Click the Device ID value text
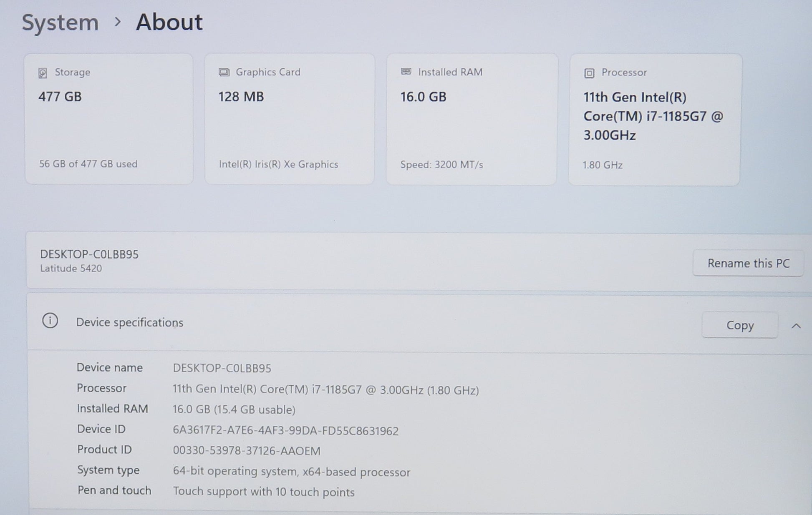This screenshot has height=515, width=812. pos(285,431)
